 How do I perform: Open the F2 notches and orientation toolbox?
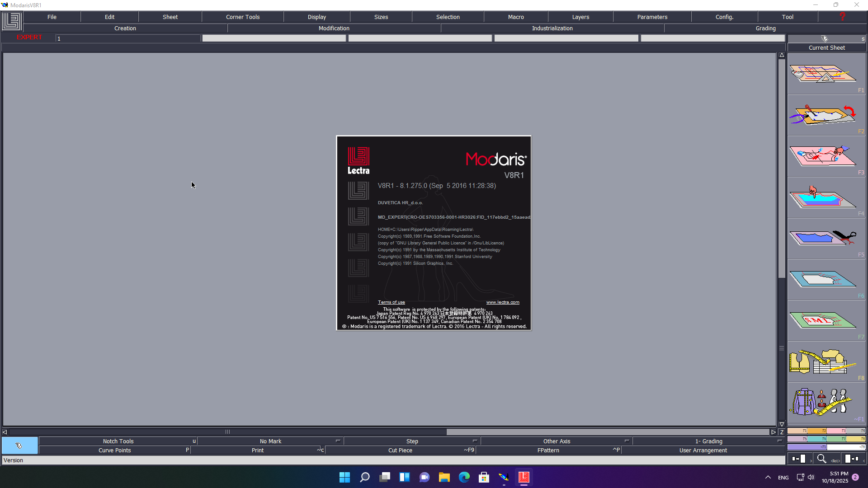click(823, 115)
